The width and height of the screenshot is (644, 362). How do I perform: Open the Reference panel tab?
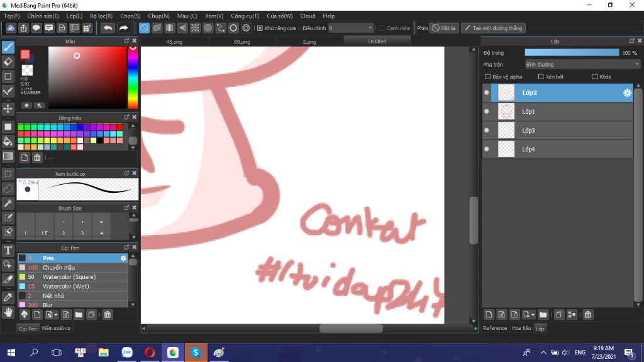[x=495, y=328]
